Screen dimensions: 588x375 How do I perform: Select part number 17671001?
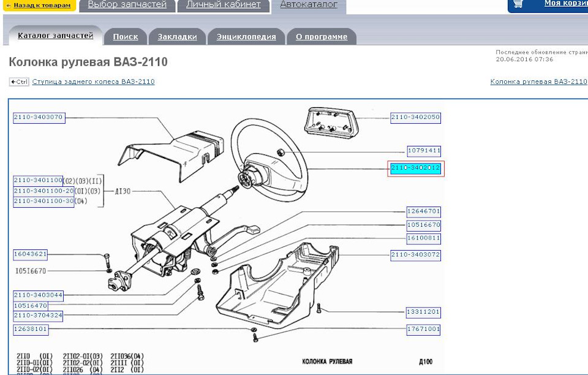tap(424, 330)
